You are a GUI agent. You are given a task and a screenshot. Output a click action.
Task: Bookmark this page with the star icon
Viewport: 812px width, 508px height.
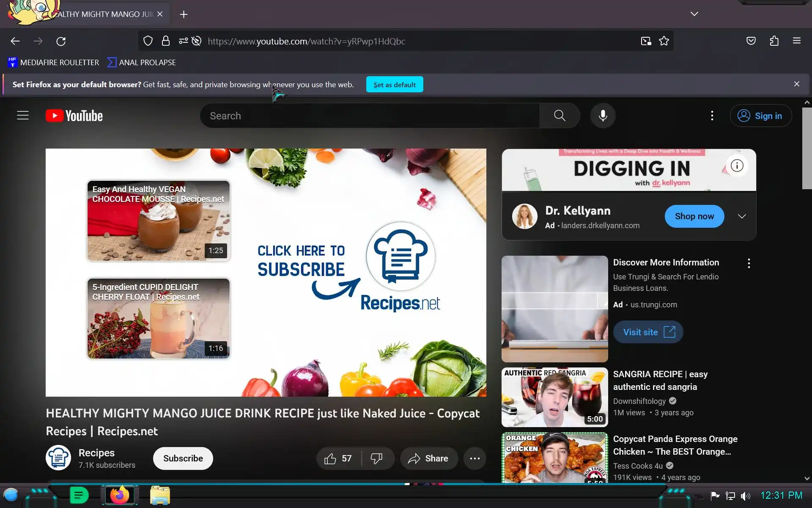[x=664, y=41]
